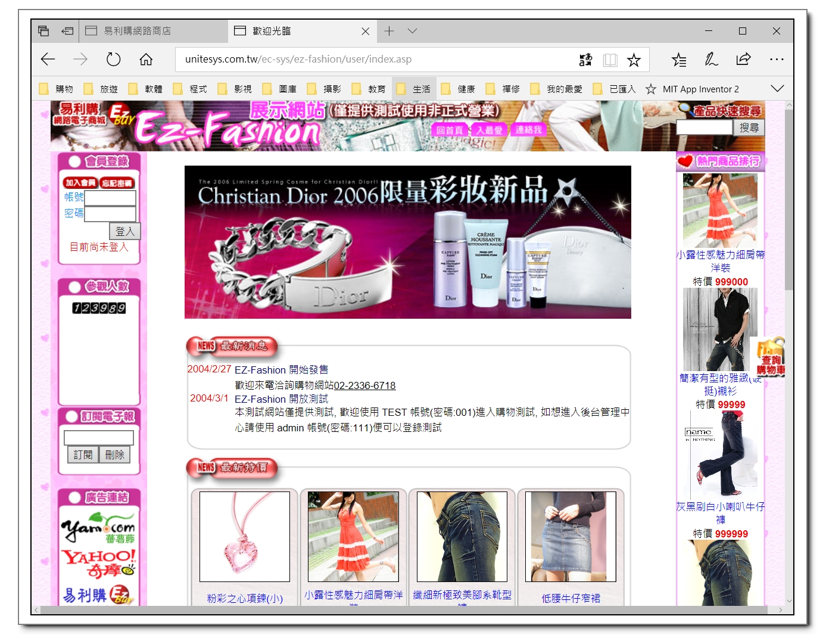Open the 生活 favorites folder
Image resolution: width=826 pixels, height=644 pixels.
click(413, 89)
